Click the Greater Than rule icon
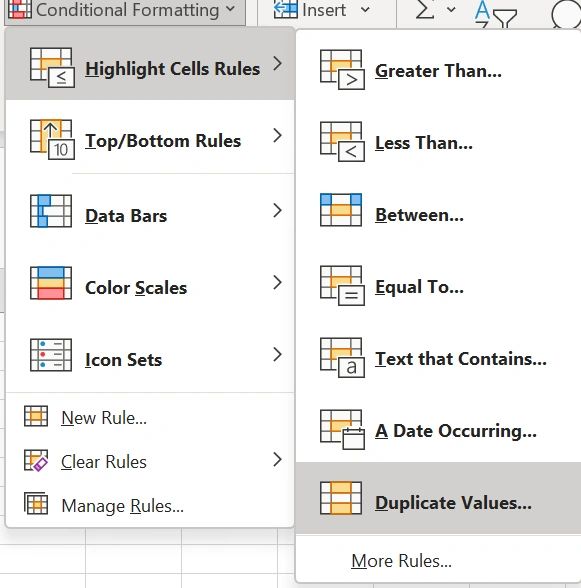The image size is (581, 588). tap(342, 69)
